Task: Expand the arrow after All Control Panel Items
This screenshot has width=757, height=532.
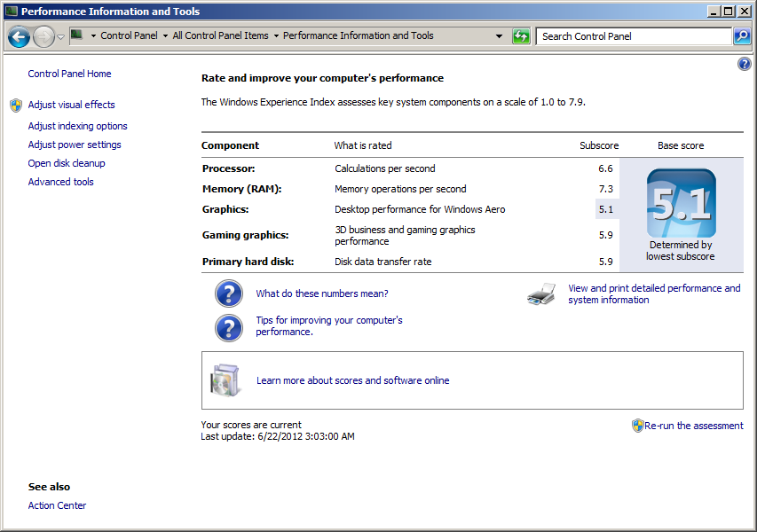Action: click(276, 35)
